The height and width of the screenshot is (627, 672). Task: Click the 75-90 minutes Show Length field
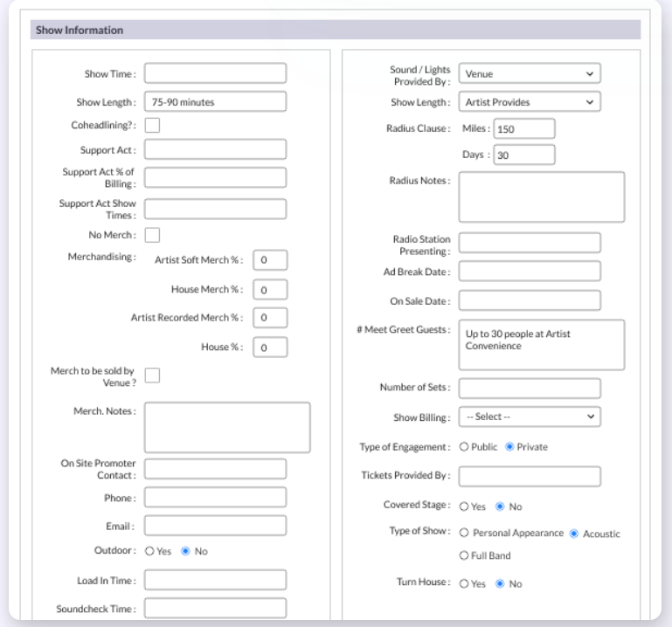(215, 101)
